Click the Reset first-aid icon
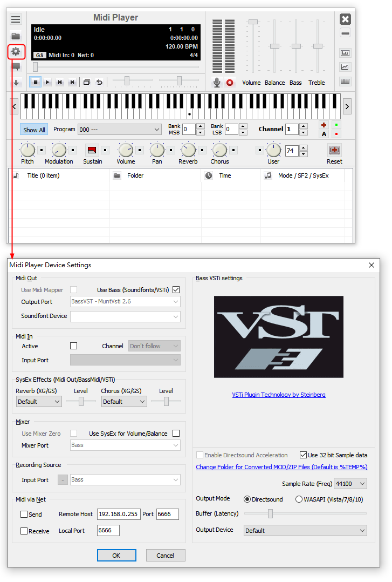 (334, 150)
